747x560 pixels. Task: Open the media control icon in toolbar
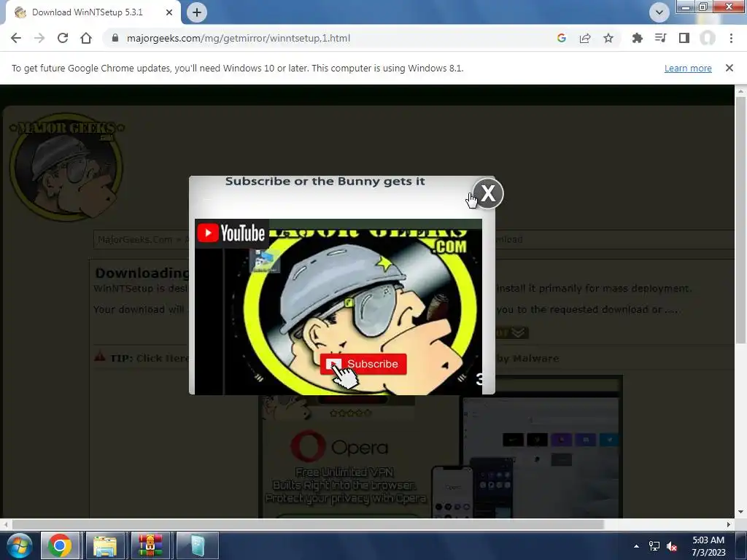pos(660,38)
